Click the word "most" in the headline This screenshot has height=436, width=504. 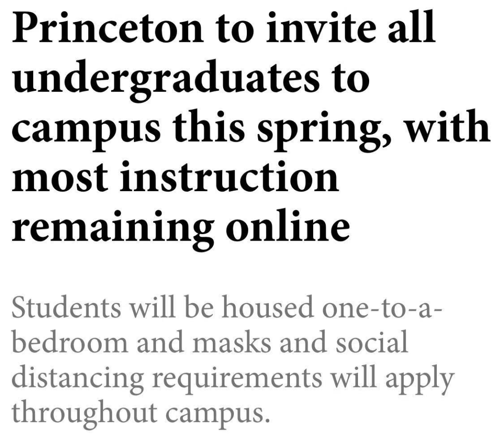coord(60,178)
